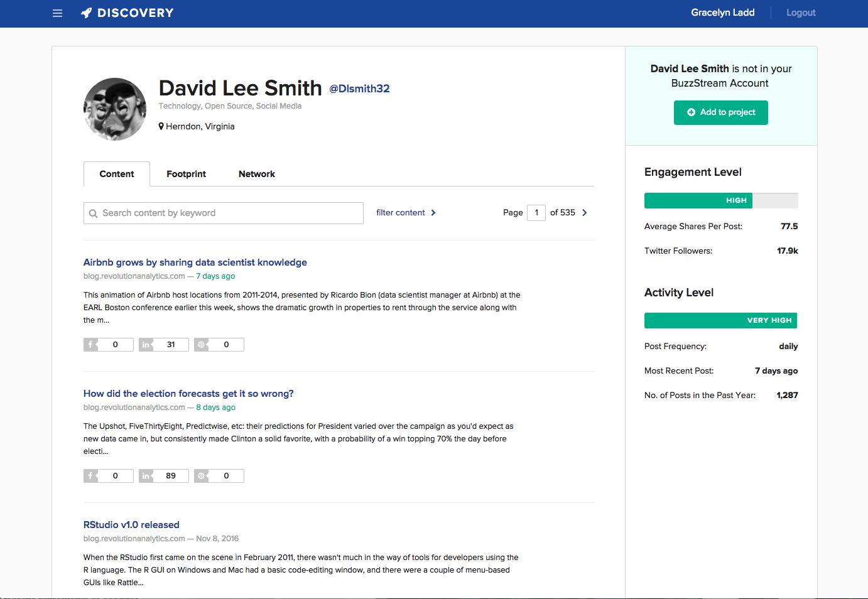The image size is (868, 599).
Task: Click Pinterest share icon for election post
Action: pos(201,476)
